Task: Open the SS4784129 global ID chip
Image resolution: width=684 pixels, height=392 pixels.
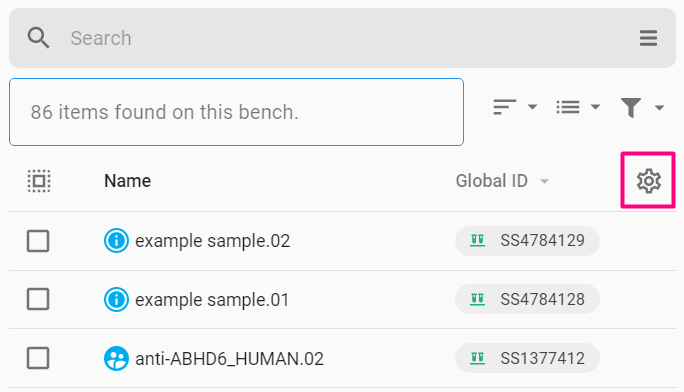Action: (527, 241)
